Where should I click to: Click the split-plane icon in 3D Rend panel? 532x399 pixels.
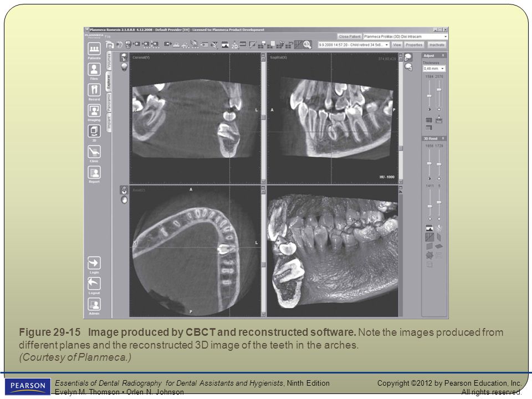tap(429, 237)
